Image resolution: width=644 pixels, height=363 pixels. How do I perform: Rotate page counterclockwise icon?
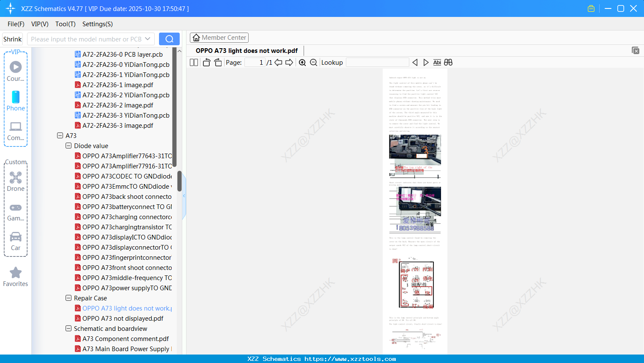click(x=206, y=62)
